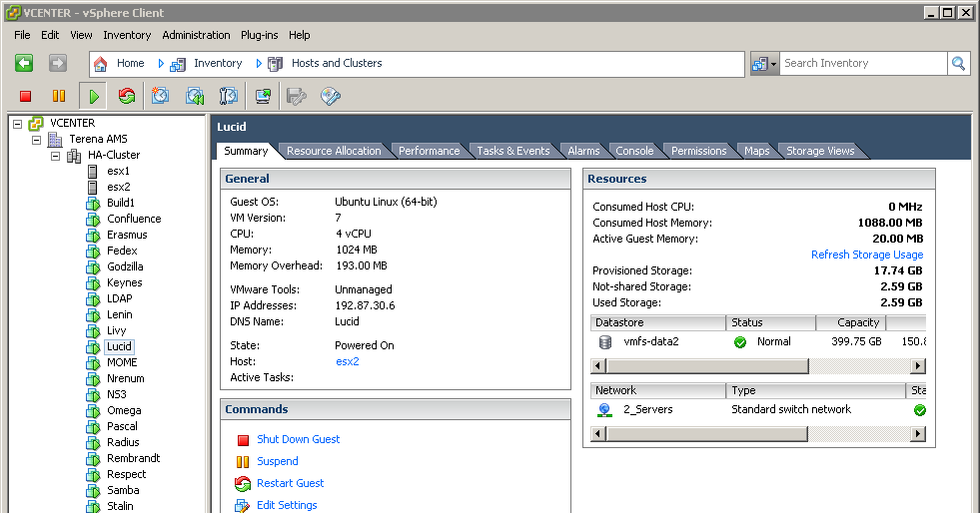Open the Administration menu
Screen dimensions: 980x513
pos(196,35)
